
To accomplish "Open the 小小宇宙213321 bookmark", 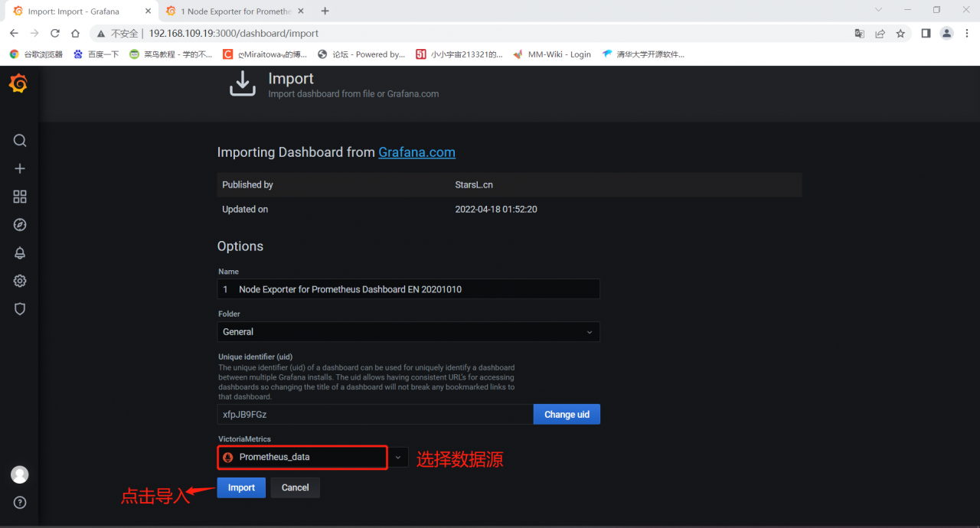I will [459, 54].
